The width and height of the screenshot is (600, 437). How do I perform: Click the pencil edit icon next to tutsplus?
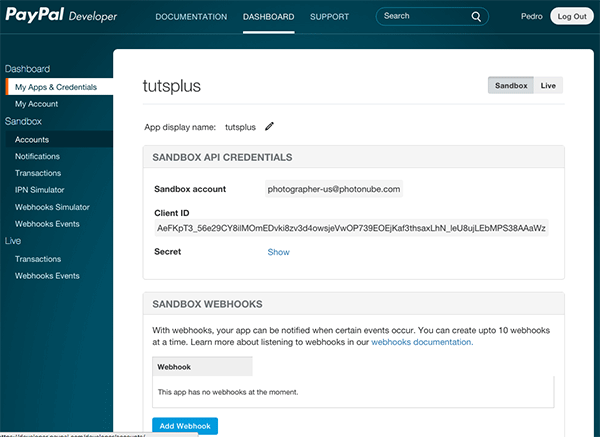pos(269,127)
